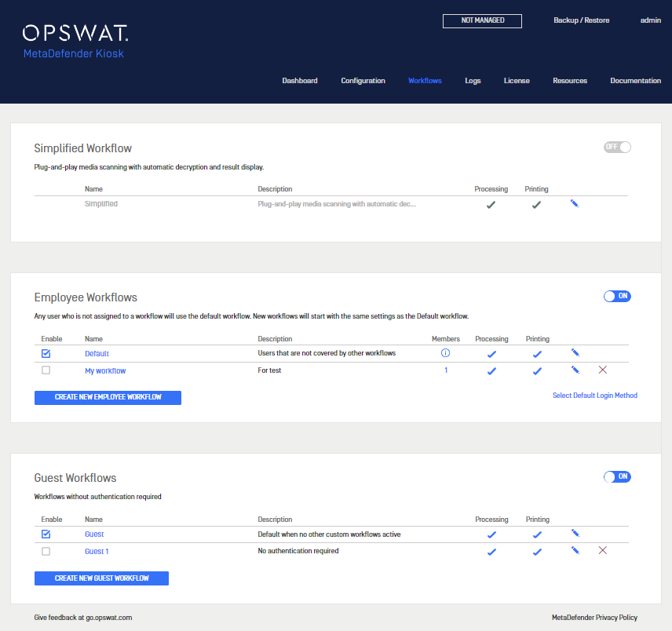Enable the My workflow checkbox

[x=46, y=370]
